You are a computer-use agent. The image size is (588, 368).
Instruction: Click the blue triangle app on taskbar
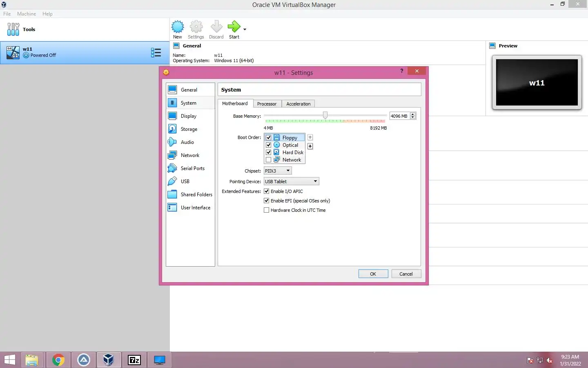(x=84, y=360)
